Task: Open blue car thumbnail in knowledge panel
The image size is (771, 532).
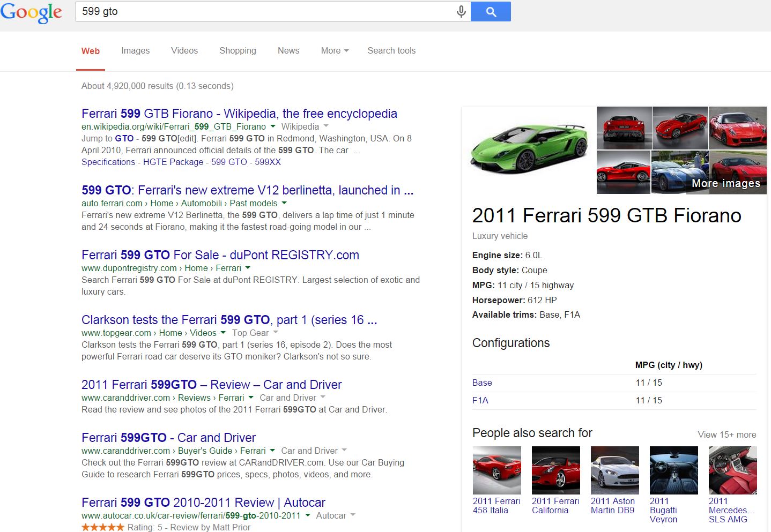Action: click(x=679, y=173)
